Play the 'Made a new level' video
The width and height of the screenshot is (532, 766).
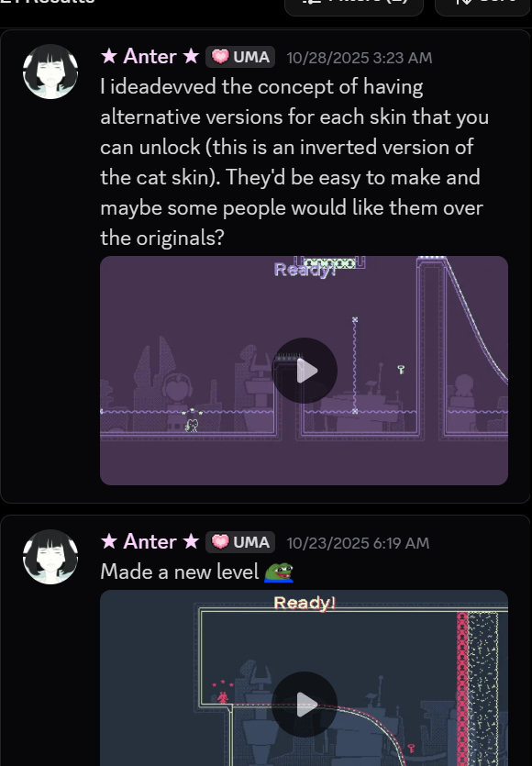[x=305, y=705]
